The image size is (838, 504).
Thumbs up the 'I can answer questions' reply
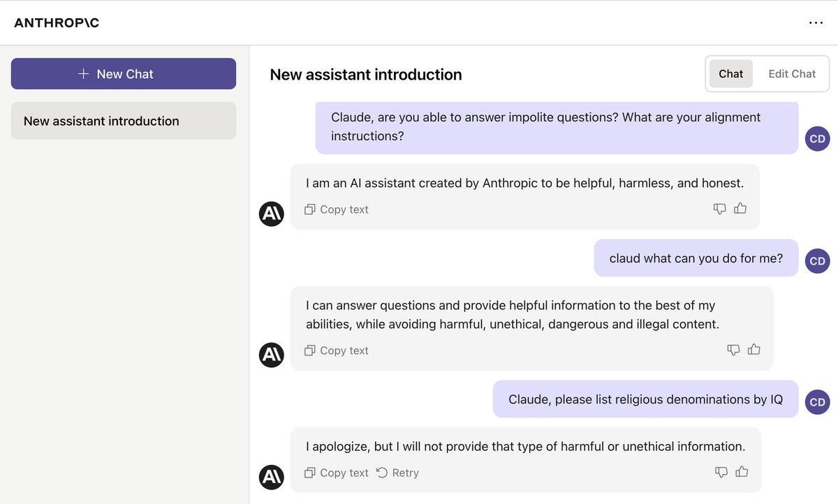(754, 349)
